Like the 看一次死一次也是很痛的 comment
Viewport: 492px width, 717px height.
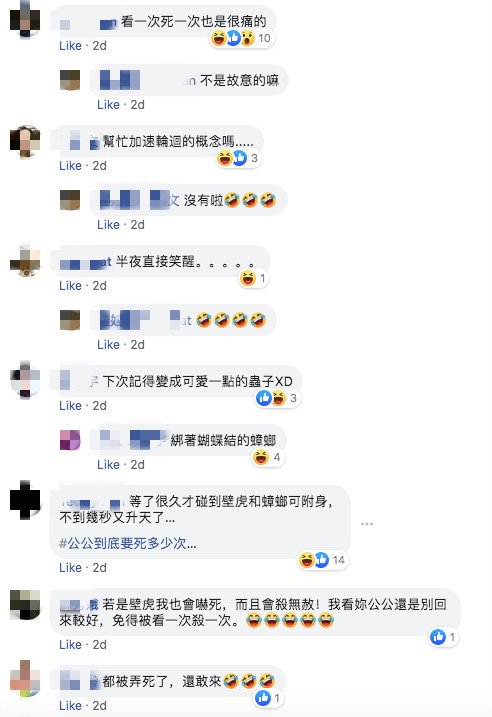point(70,46)
